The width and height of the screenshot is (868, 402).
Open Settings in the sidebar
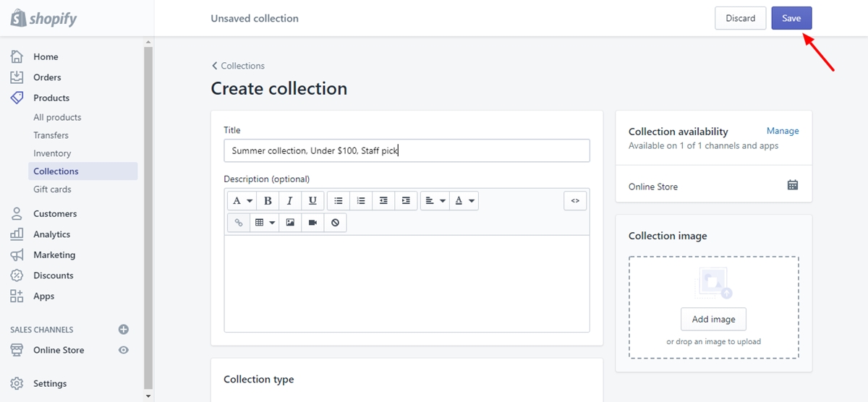50,383
